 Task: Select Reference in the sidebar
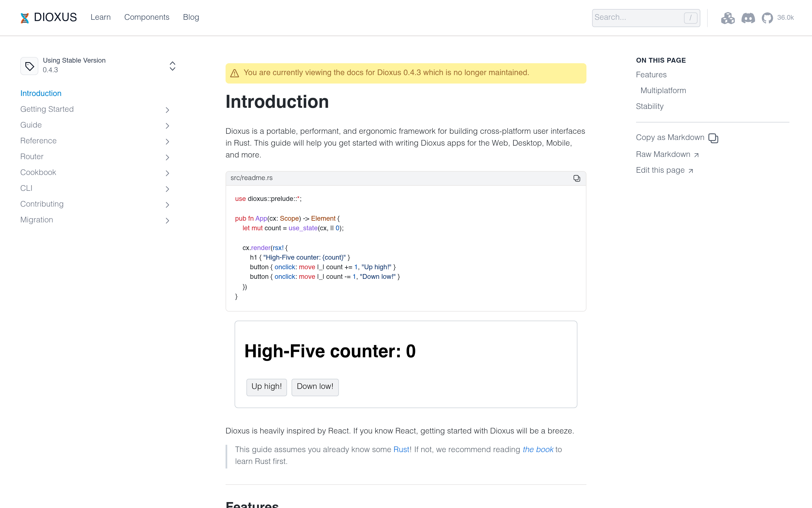click(38, 141)
